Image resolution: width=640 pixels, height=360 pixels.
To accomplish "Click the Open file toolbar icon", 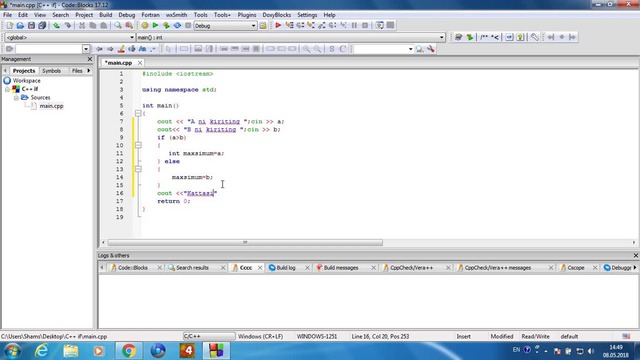I will [x=20, y=25].
